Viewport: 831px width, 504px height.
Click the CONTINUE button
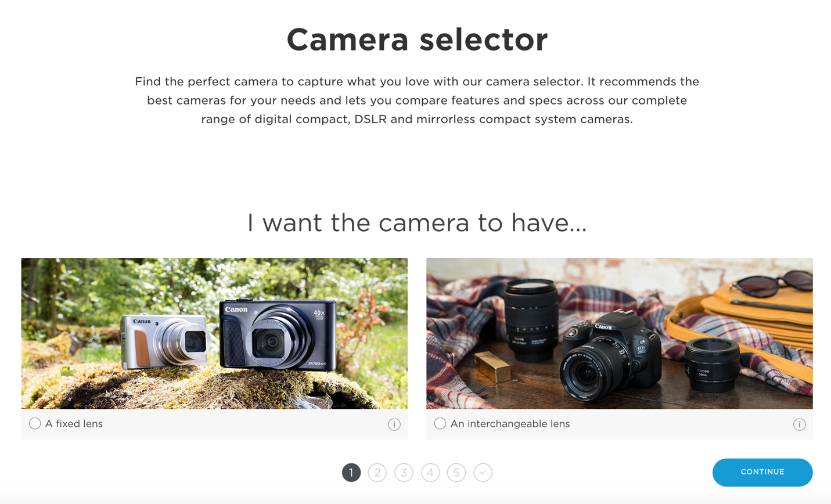tap(762, 472)
